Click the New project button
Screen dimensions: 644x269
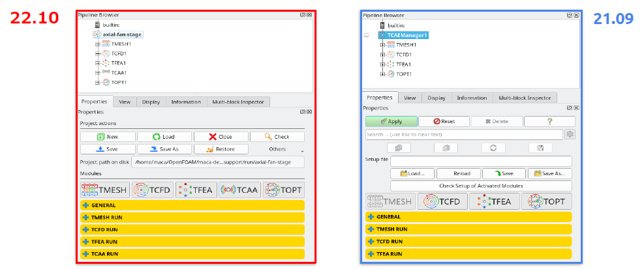tap(108, 137)
